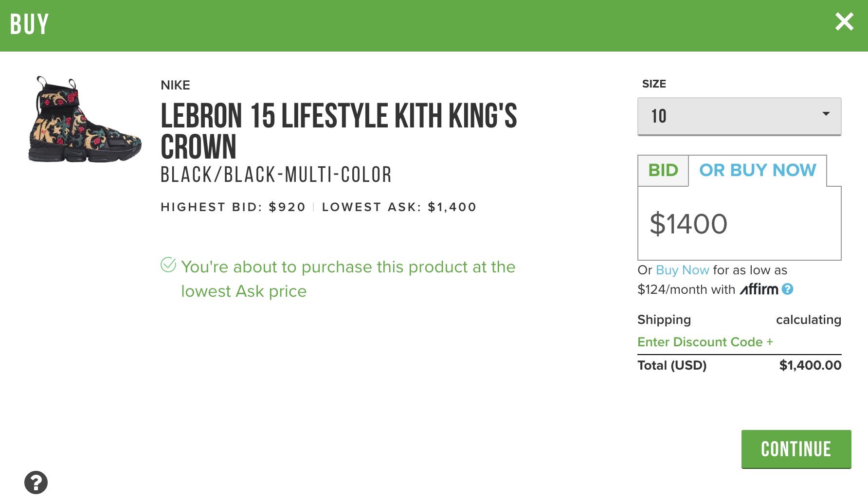This screenshot has height=500, width=868.
Task: Click the Buy Now Affirm link
Action: (x=682, y=270)
